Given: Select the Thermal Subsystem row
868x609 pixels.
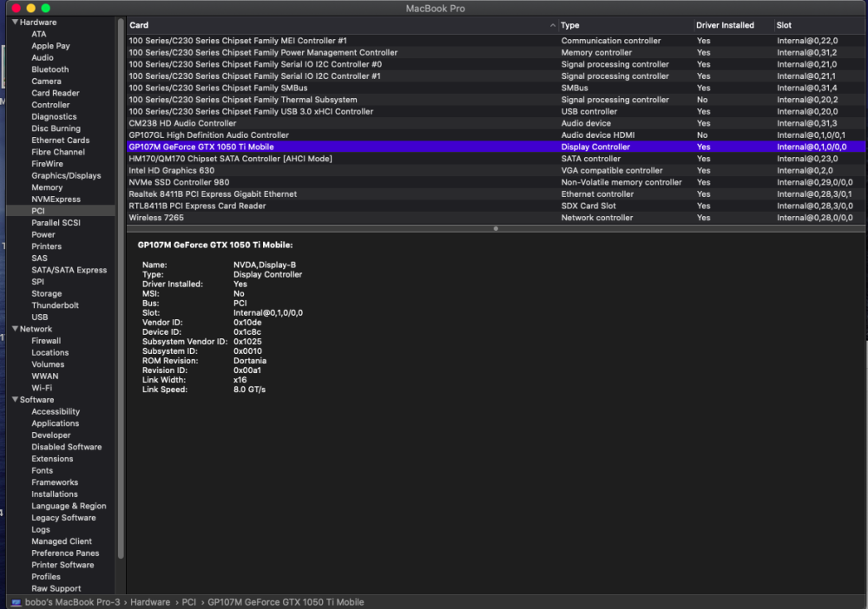Looking at the screenshot, I should click(496, 100).
